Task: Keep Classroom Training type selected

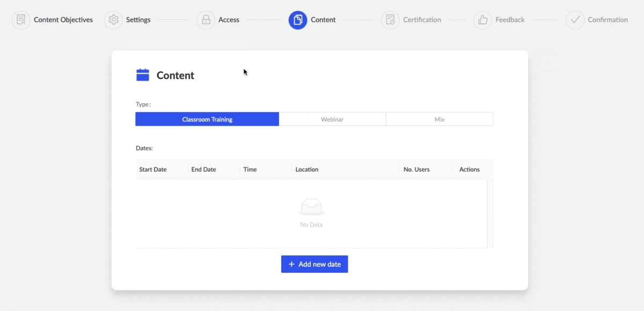Action: pos(207,119)
